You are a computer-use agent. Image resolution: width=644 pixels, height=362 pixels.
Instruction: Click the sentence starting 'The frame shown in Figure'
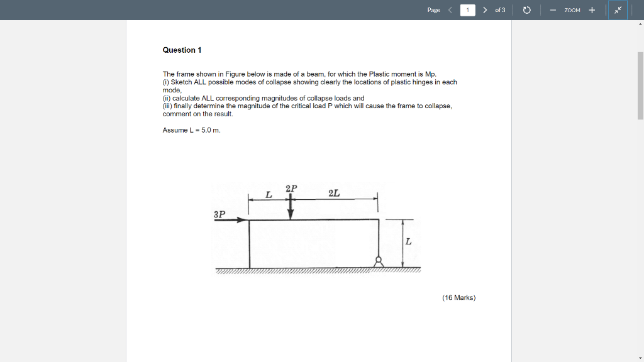pyautogui.click(x=299, y=74)
